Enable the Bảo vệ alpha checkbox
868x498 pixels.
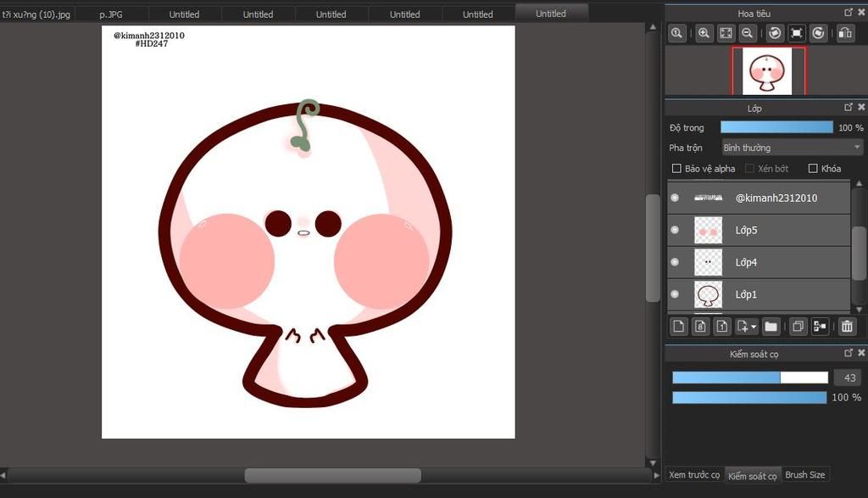[676, 168]
